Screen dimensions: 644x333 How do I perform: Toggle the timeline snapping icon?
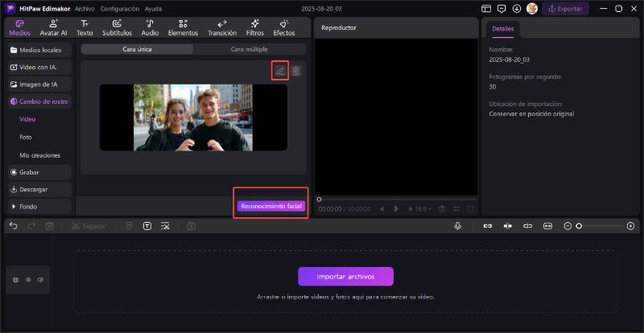[x=508, y=226]
